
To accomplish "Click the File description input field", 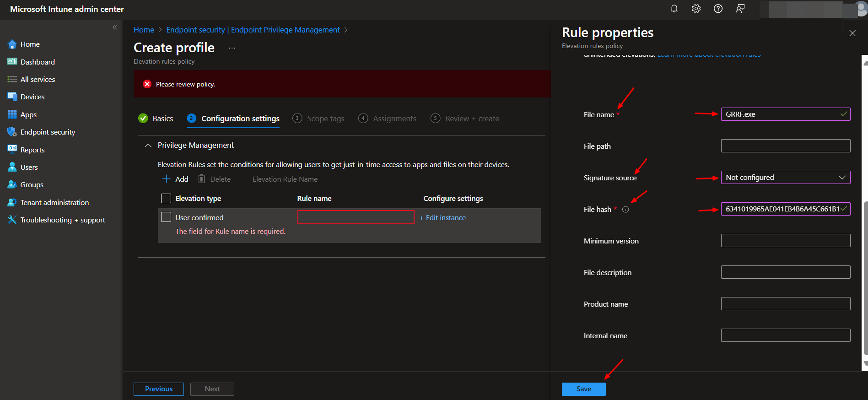I will pos(785,272).
